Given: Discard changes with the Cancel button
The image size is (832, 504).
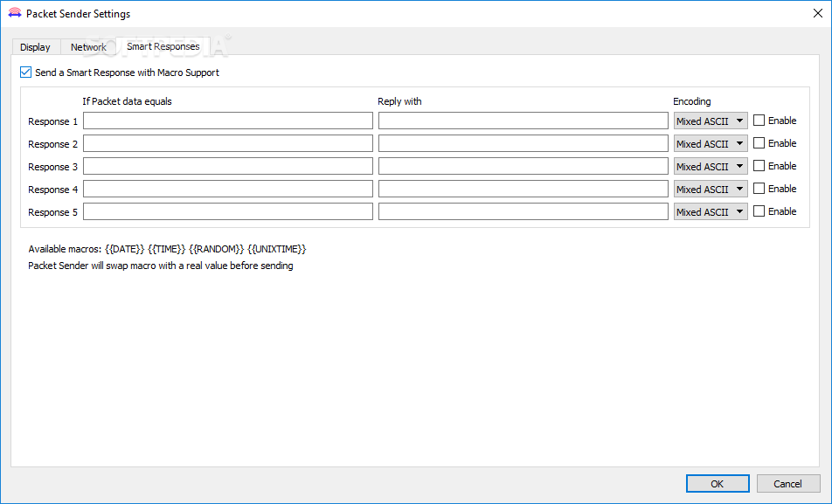Looking at the screenshot, I should [x=788, y=483].
